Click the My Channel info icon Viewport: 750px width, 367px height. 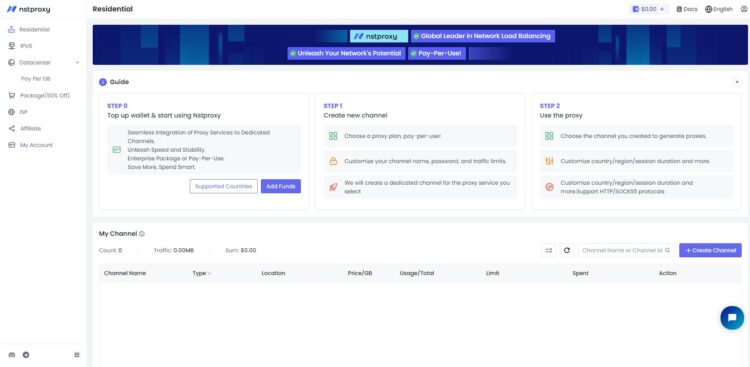pos(142,234)
